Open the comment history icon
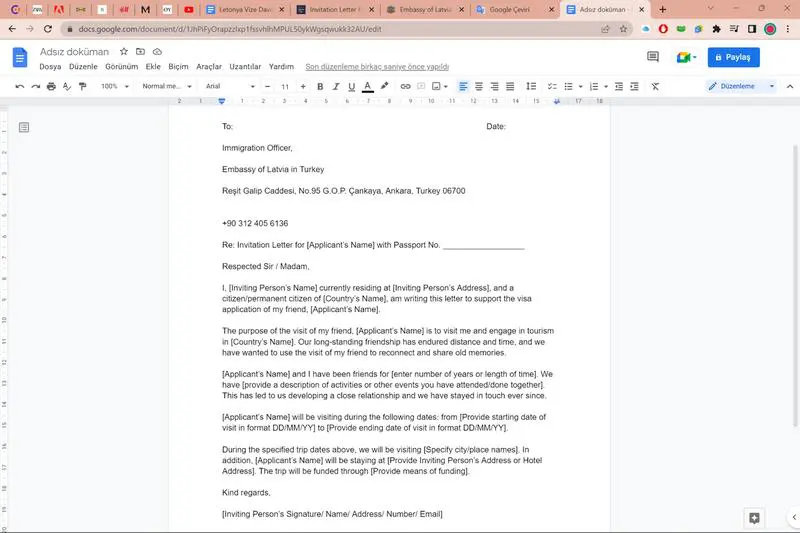 (x=653, y=58)
